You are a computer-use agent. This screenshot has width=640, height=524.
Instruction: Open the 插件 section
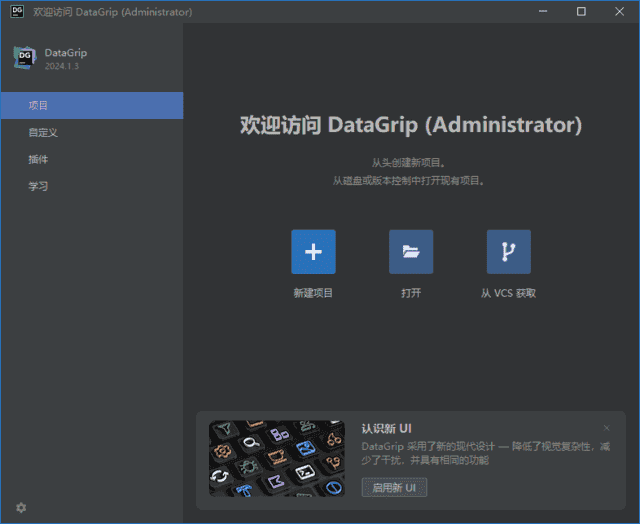point(38,159)
